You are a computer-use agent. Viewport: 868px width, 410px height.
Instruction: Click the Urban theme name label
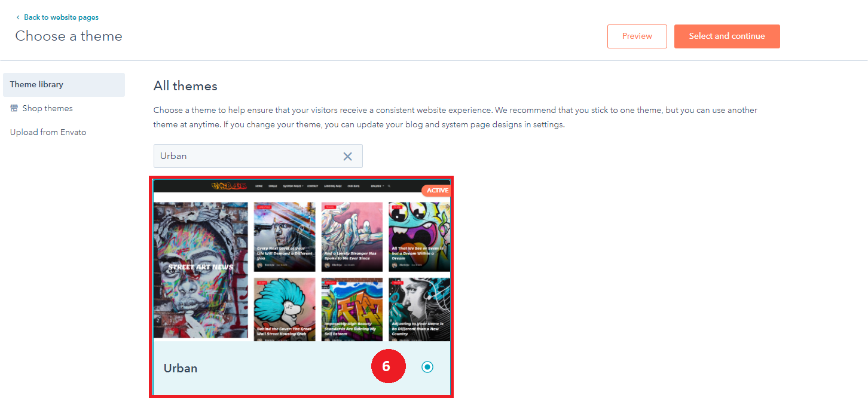(181, 368)
